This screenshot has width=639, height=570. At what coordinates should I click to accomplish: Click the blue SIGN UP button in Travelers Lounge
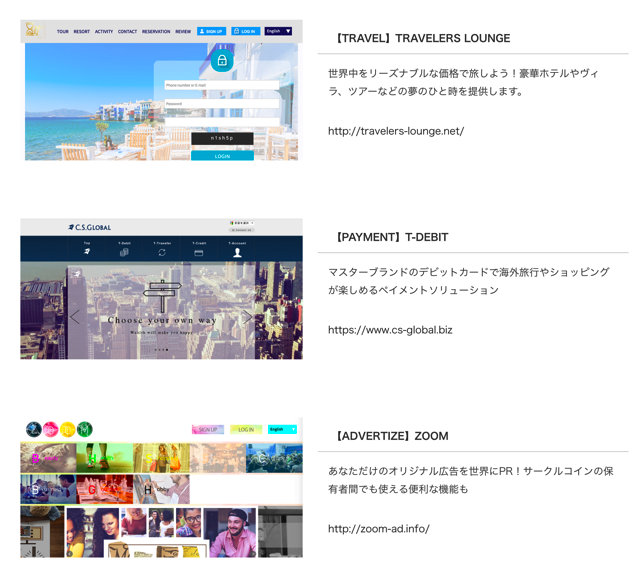(x=212, y=31)
